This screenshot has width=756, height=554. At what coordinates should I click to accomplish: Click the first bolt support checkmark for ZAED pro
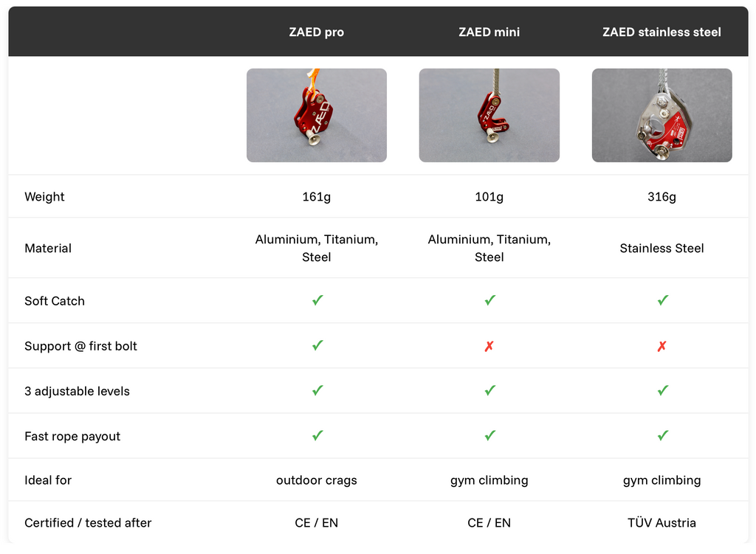317,345
